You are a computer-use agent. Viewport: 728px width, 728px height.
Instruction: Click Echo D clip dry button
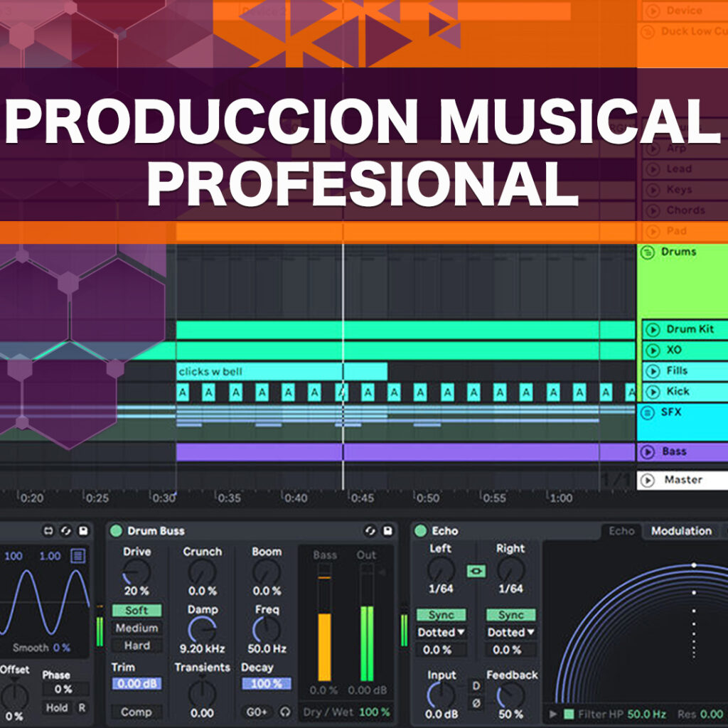point(476,686)
